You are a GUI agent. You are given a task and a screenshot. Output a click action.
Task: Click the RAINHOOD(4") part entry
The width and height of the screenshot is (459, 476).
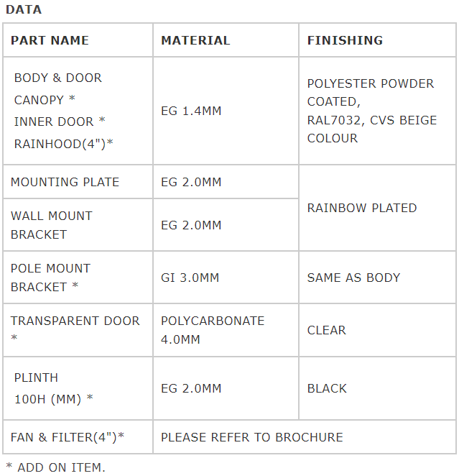coord(64,144)
